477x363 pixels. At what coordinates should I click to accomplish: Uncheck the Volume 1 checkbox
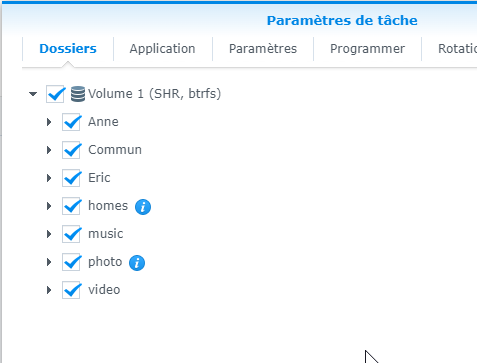coord(55,94)
